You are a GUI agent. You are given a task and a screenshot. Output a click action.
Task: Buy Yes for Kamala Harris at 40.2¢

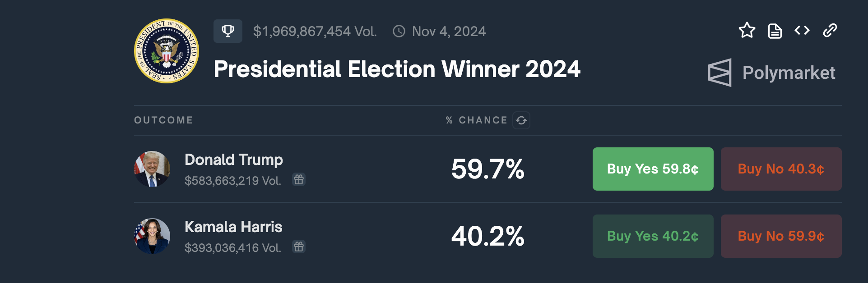click(x=653, y=236)
